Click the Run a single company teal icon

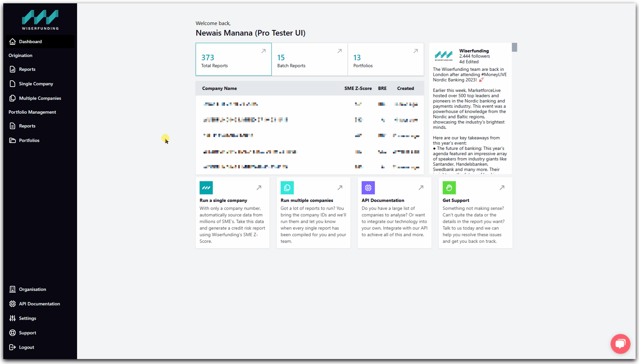206,188
